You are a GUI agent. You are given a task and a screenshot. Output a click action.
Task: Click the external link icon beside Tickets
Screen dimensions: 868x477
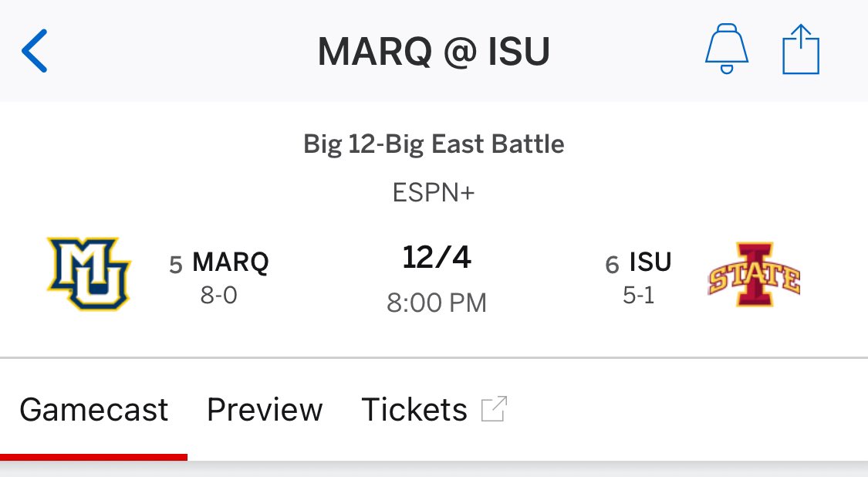(x=494, y=409)
